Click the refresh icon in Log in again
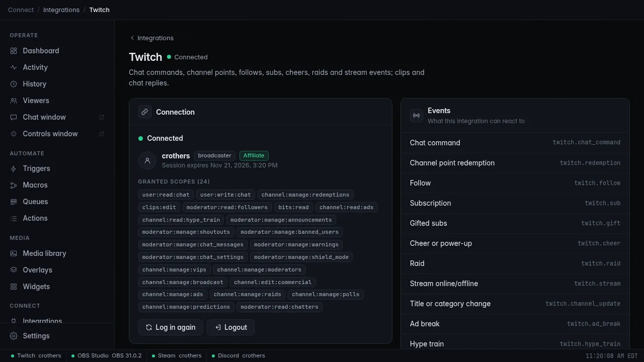The width and height of the screenshot is (644, 362). (149, 327)
